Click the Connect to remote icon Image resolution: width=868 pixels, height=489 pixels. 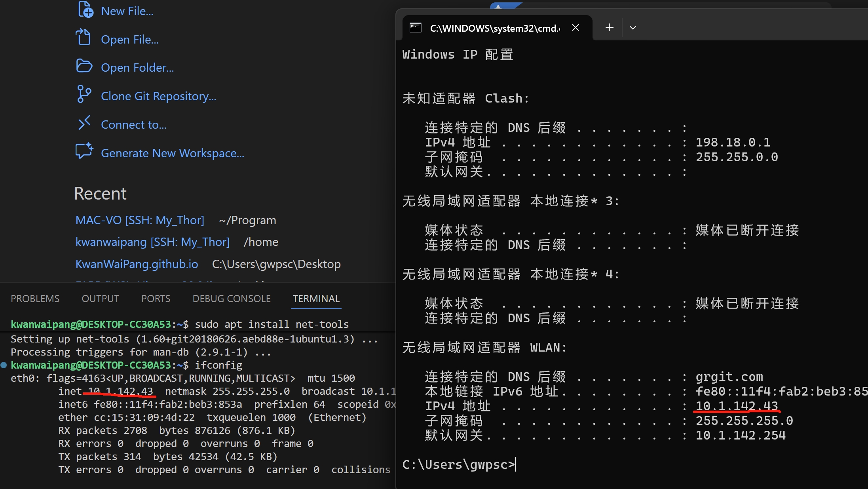(84, 123)
